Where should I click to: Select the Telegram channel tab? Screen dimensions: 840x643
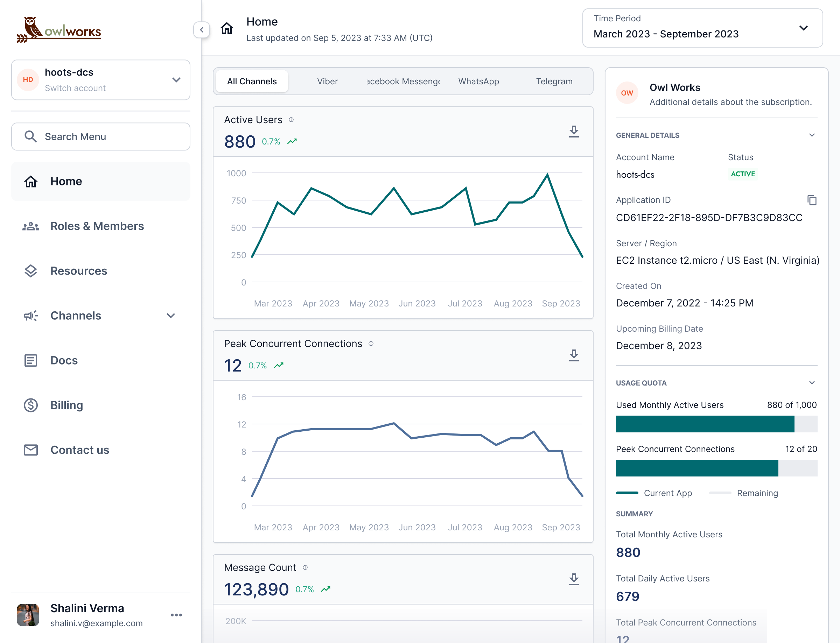pos(554,81)
